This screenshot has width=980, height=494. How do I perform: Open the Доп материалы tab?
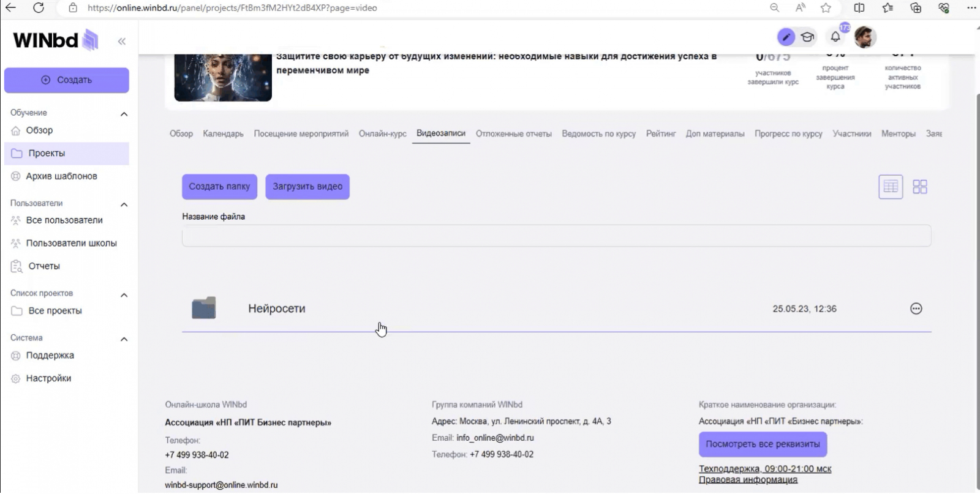point(715,133)
